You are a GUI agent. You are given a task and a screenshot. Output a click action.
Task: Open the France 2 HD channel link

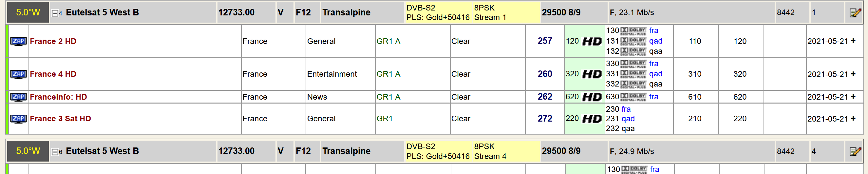53,41
